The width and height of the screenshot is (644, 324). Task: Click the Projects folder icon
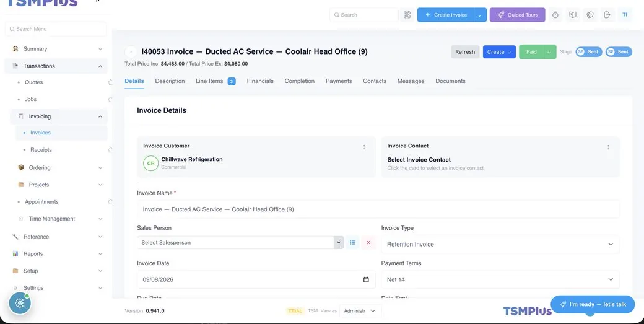point(21,185)
